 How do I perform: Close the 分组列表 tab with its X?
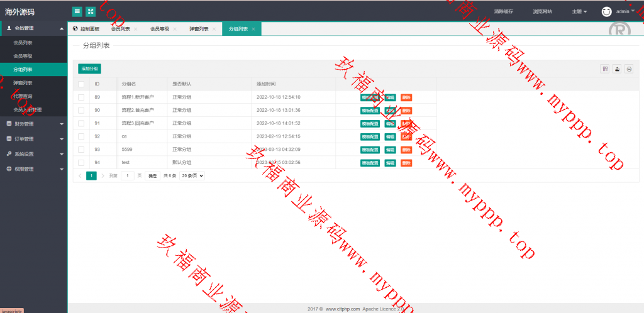[x=253, y=30]
